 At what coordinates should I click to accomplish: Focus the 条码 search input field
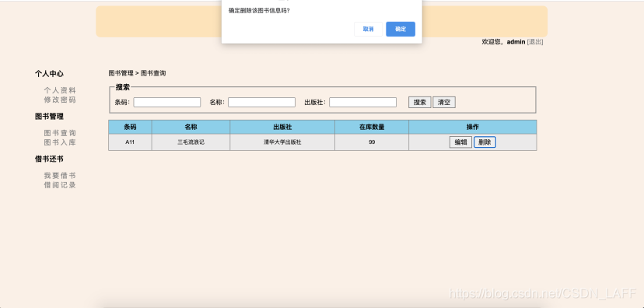[167, 102]
